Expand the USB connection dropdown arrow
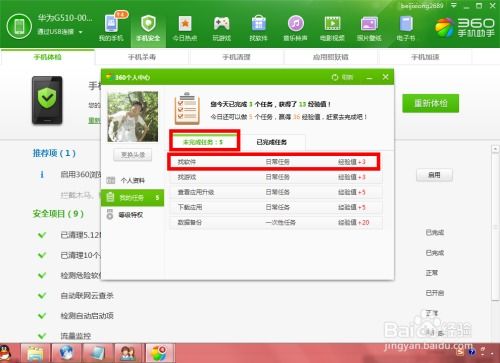 click(x=81, y=32)
